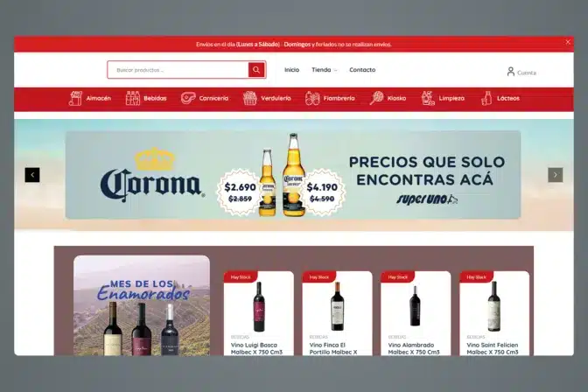Open the Contacto menu item
This screenshot has height=392, width=588.
point(362,70)
